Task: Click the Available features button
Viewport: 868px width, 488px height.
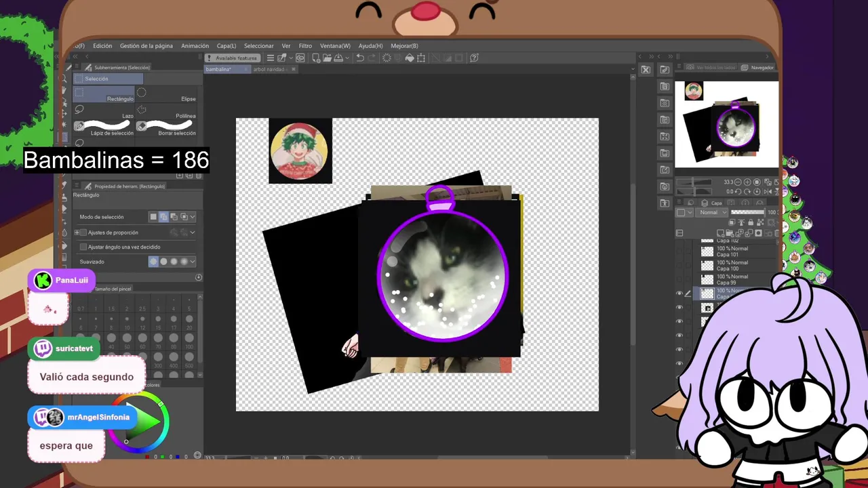Action: pyautogui.click(x=233, y=58)
